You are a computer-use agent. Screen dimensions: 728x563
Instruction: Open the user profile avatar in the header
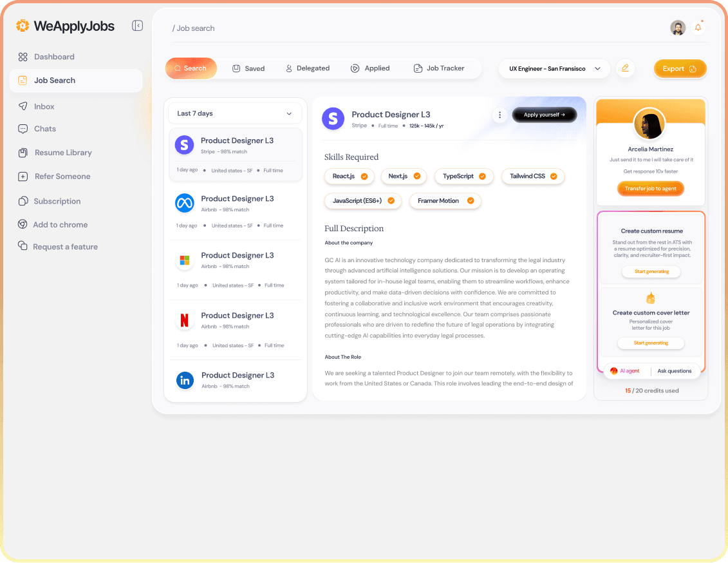coord(678,28)
